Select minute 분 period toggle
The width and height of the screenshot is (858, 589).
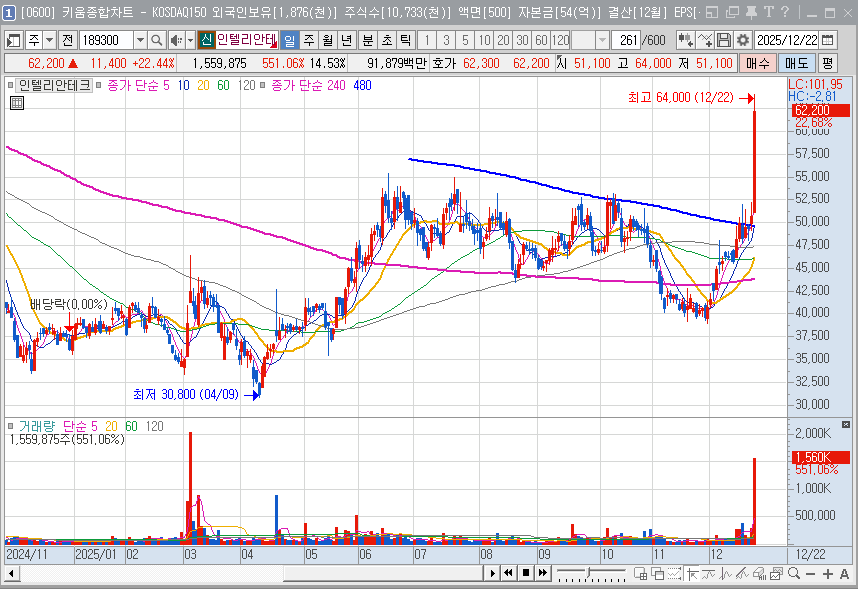pyautogui.click(x=368, y=40)
